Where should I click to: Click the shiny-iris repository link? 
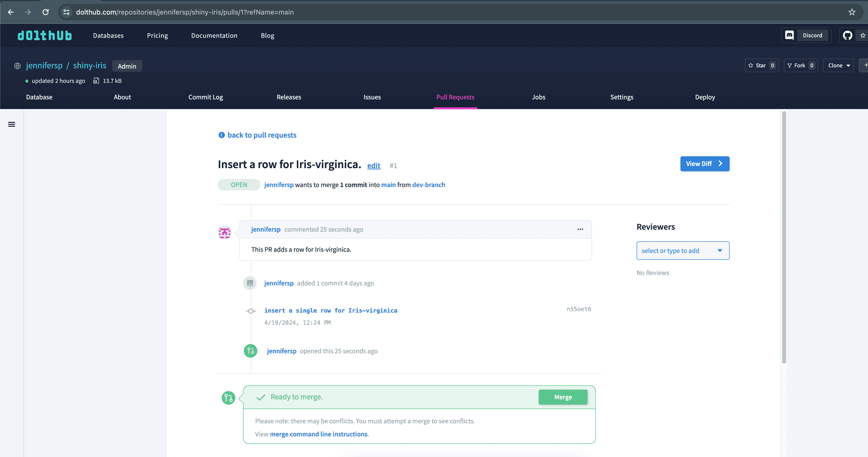pyautogui.click(x=90, y=65)
